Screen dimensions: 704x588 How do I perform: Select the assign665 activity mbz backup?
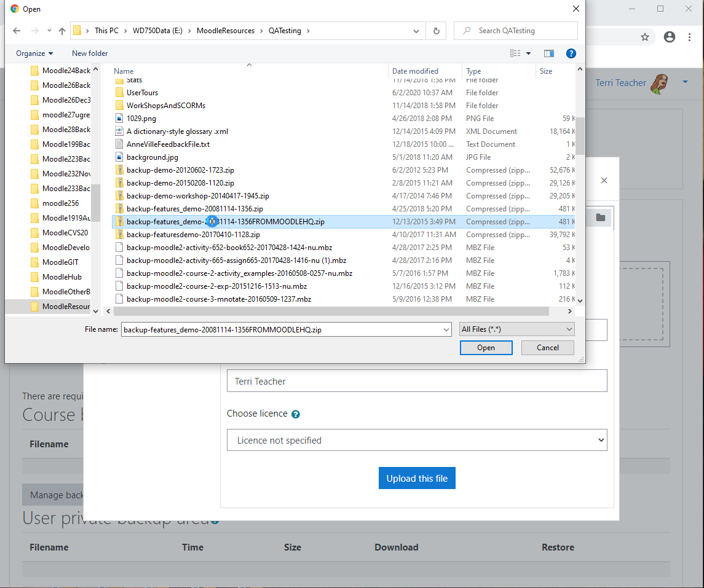(x=236, y=261)
